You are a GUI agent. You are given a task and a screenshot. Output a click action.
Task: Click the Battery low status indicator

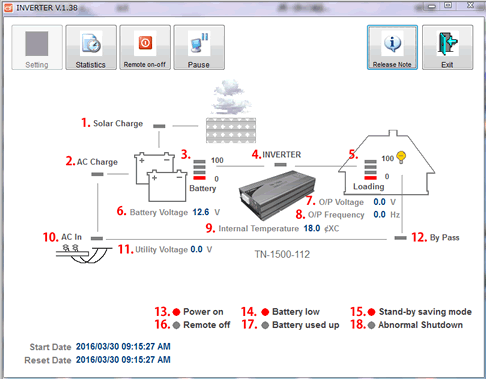265,312
